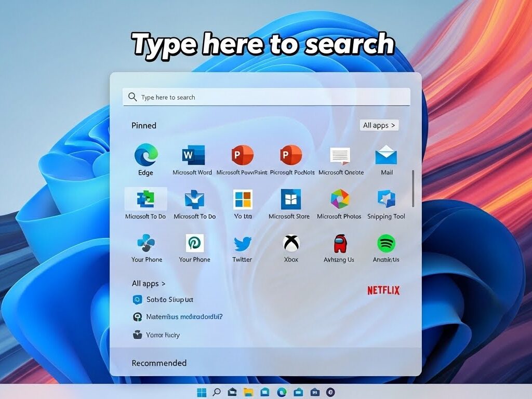Click the dark round taskbar icon

(330, 392)
